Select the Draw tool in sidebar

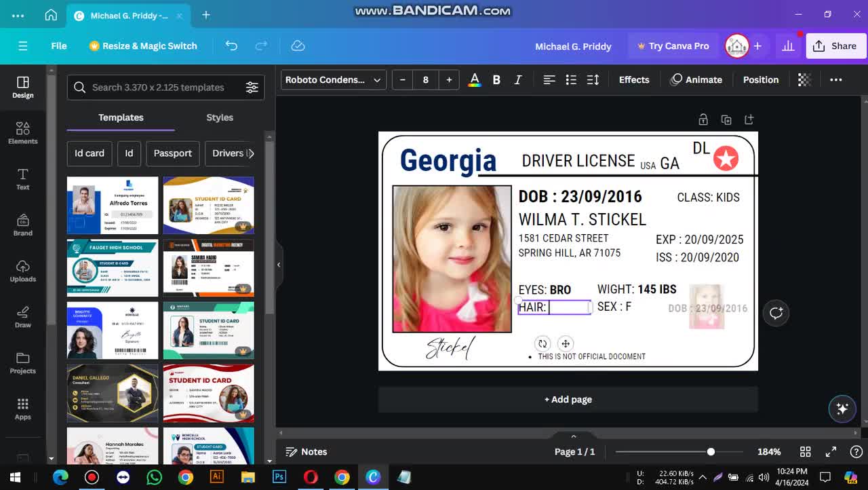22,316
